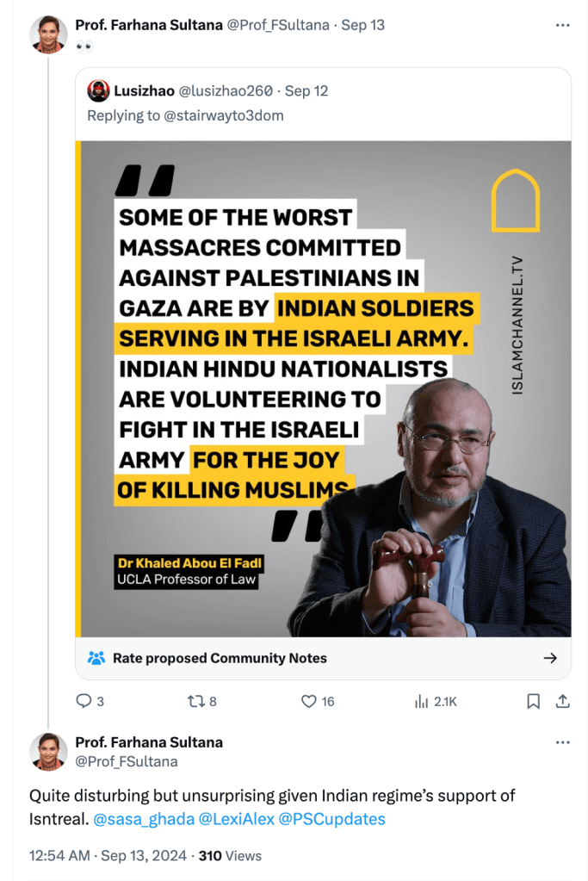This screenshot has width=588, height=881.
Task: View analytics via the bar chart icon
Action: [422, 702]
